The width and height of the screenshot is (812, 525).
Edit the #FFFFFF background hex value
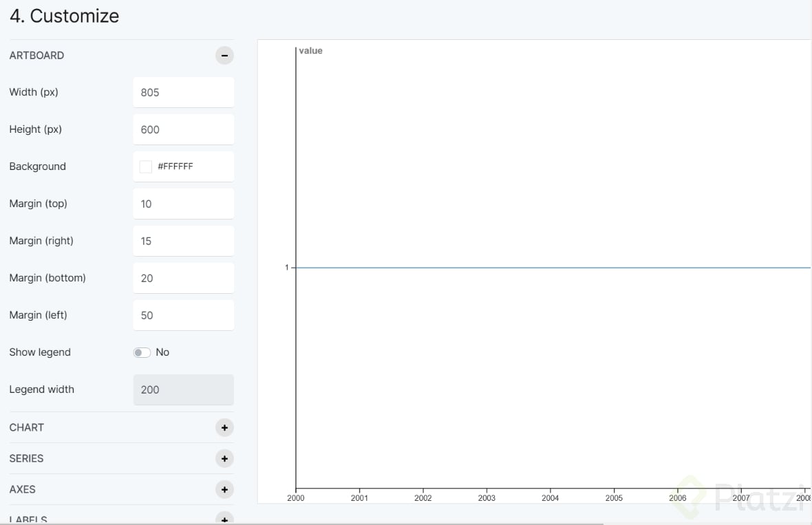[175, 167]
